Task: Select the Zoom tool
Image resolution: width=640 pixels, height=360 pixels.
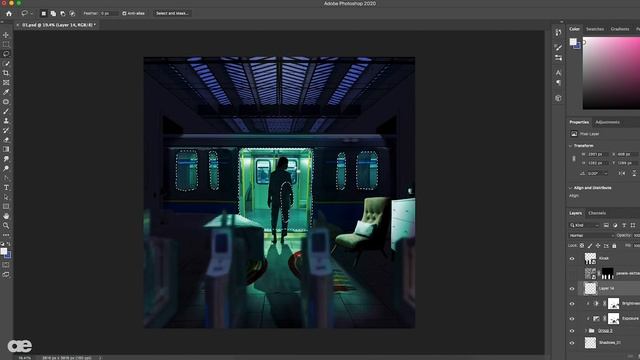Action: 6,225
